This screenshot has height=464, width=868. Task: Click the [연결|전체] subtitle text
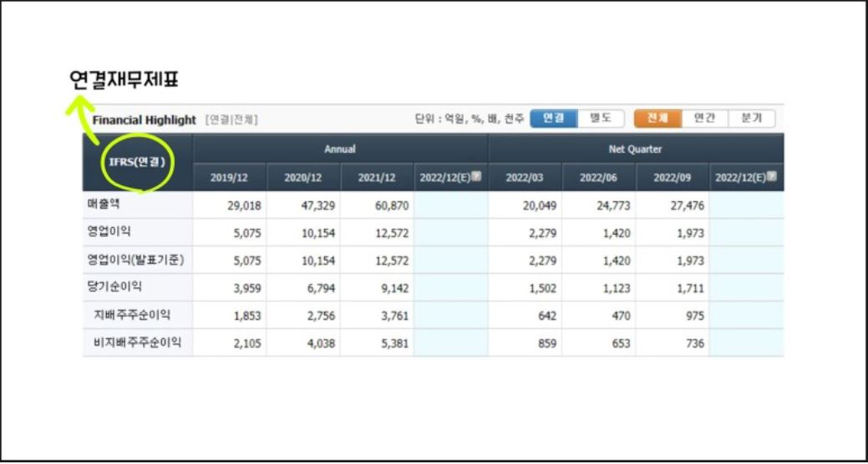coord(231,120)
